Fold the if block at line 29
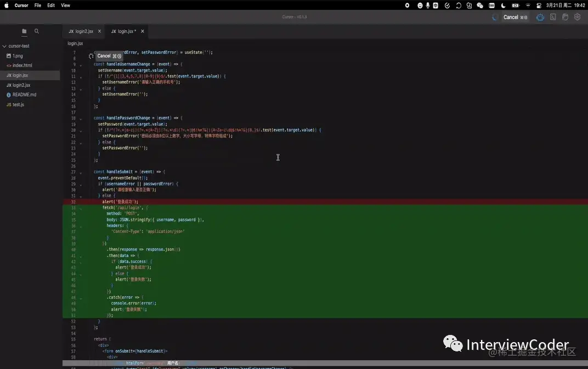Image resolution: width=588 pixels, height=369 pixels. (x=81, y=185)
